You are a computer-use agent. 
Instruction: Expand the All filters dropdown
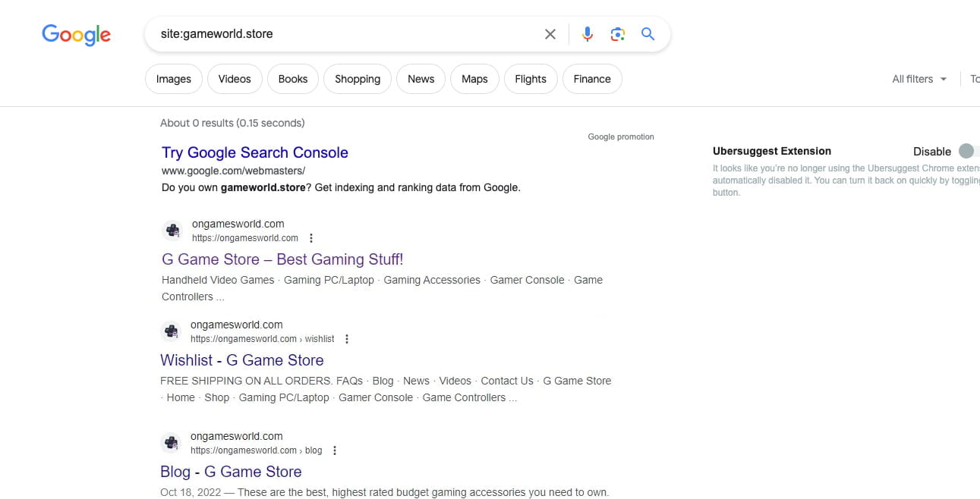tap(919, 79)
